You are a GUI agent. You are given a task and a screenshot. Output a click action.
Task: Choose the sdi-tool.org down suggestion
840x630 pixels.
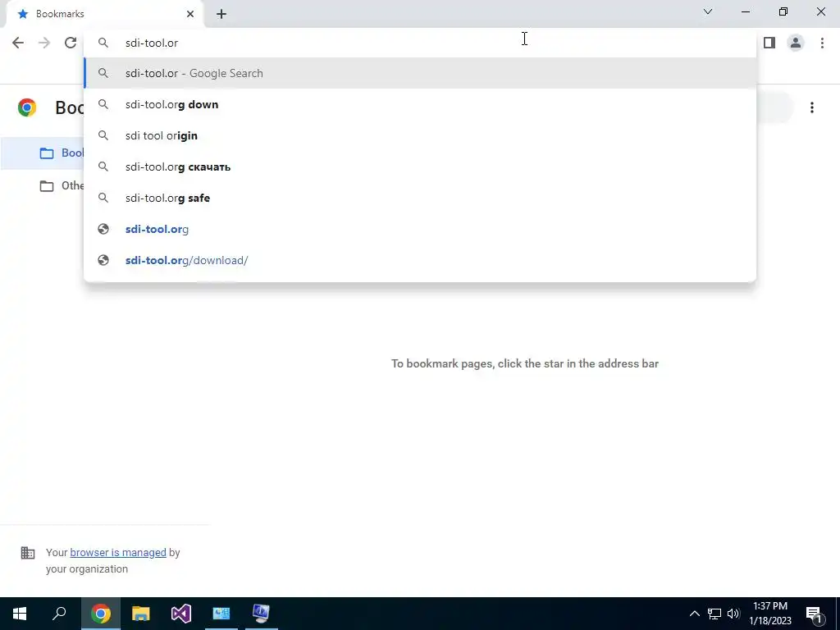coord(420,104)
